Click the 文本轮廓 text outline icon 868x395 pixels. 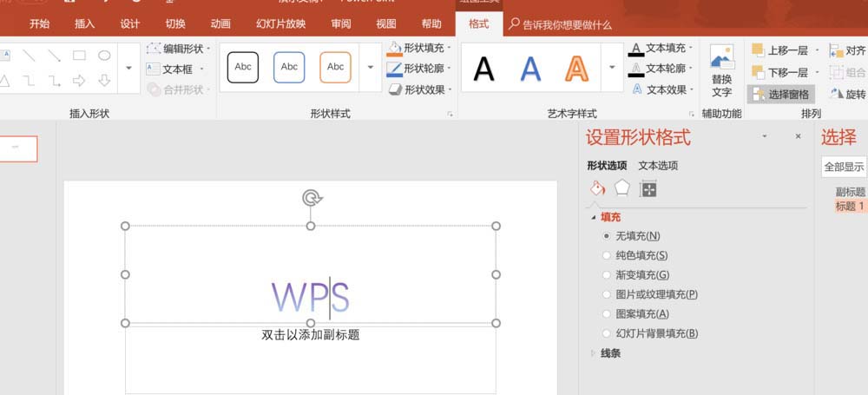(x=636, y=69)
